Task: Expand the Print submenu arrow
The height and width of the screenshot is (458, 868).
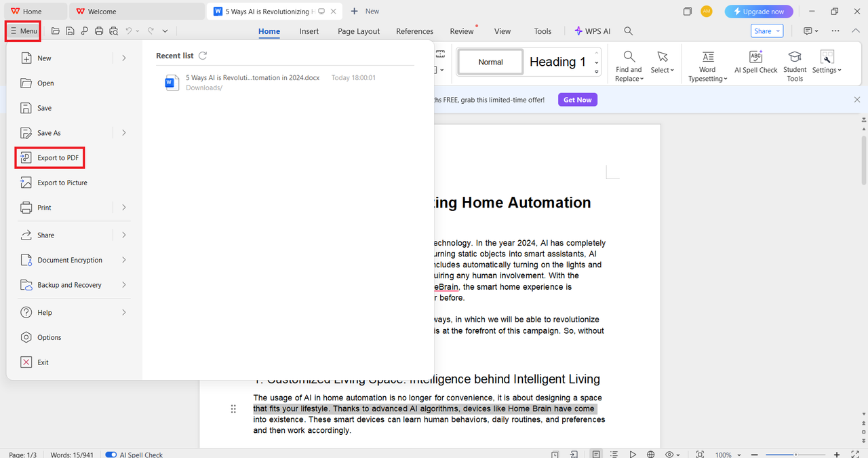Action: tap(124, 208)
